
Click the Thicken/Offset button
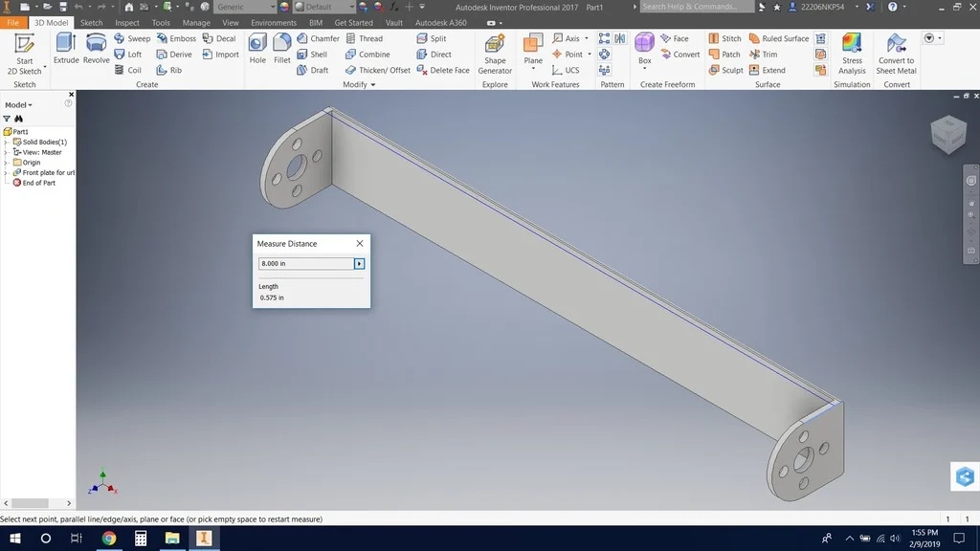pyautogui.click(x=378, y=70)
